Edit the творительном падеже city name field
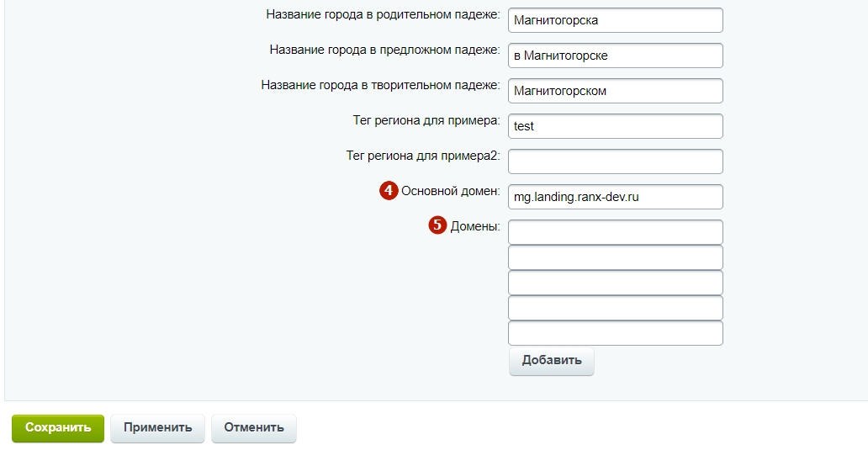 coord(616,91)
